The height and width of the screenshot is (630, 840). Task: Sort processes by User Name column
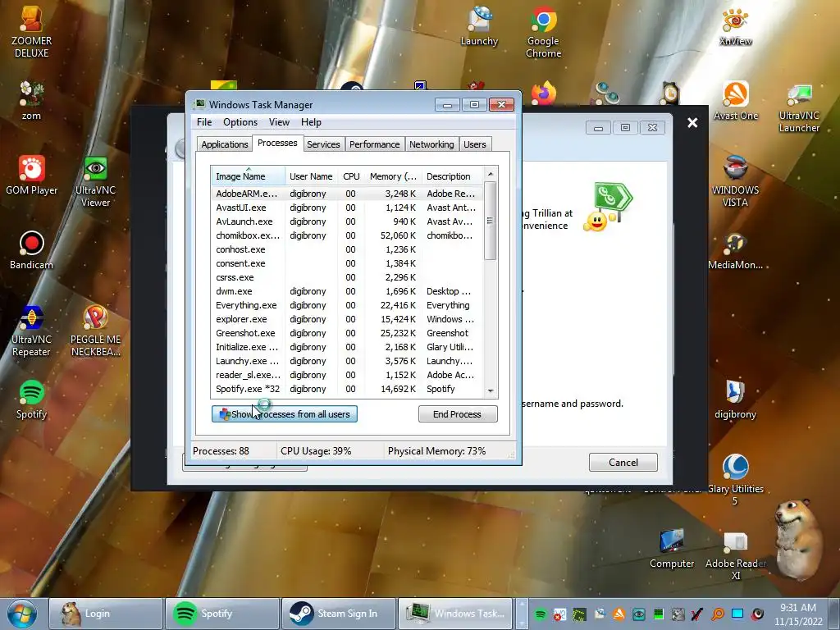pyautogui.click(x=311, y=176)
